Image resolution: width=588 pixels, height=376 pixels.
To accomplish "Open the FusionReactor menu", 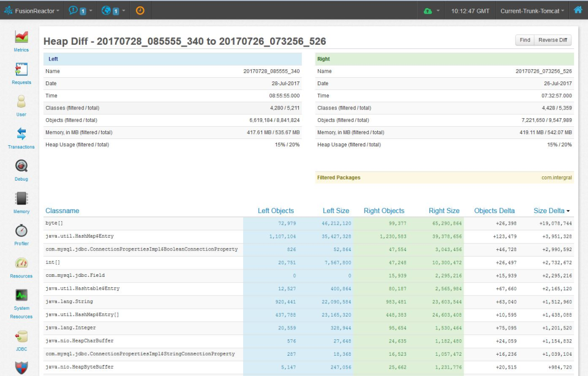I will click(31, 10).
